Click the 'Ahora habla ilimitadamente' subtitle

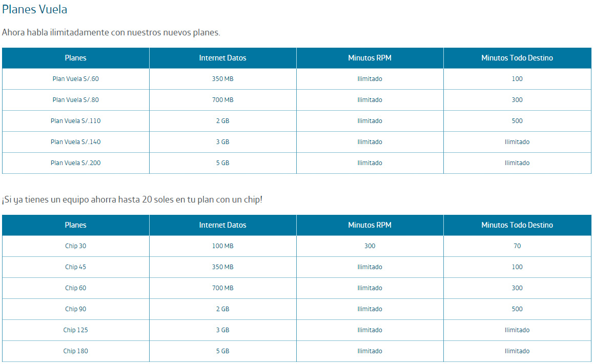pyautogui.click(x=111, y=32)
